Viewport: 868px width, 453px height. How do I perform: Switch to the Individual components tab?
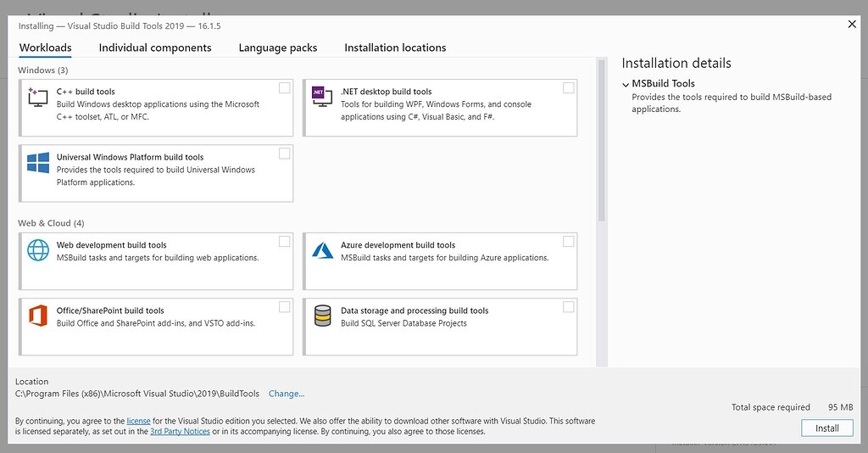tap(155, 48)
